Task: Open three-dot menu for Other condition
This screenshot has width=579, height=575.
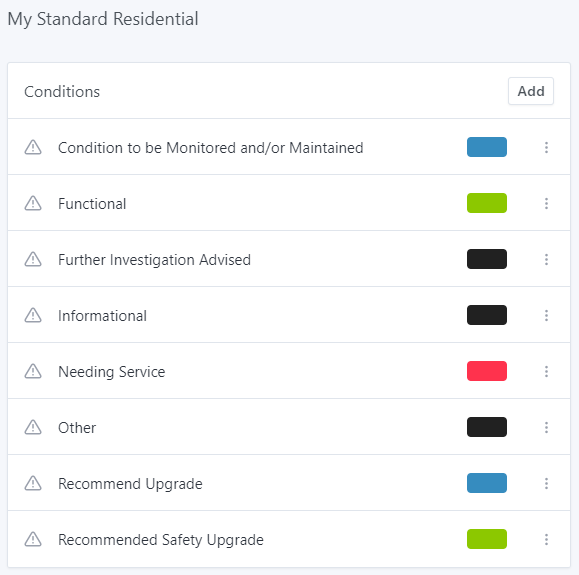Action: point(546,427)
